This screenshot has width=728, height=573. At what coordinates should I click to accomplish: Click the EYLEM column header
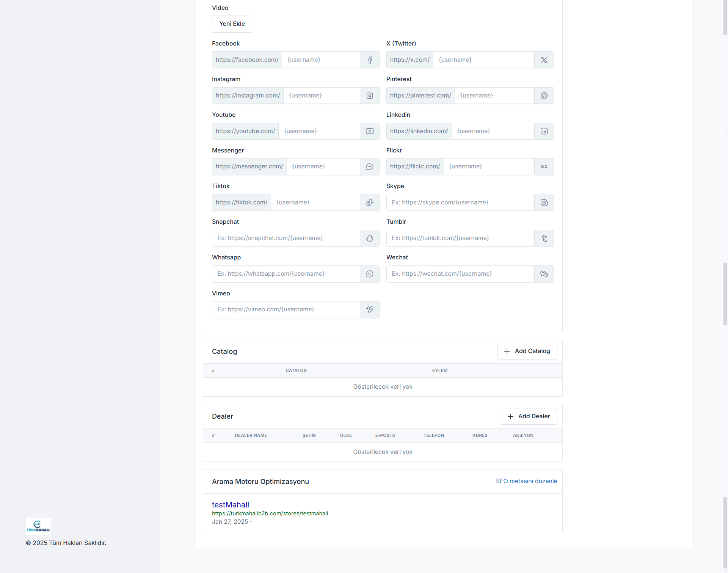click(x=440, y=370)
